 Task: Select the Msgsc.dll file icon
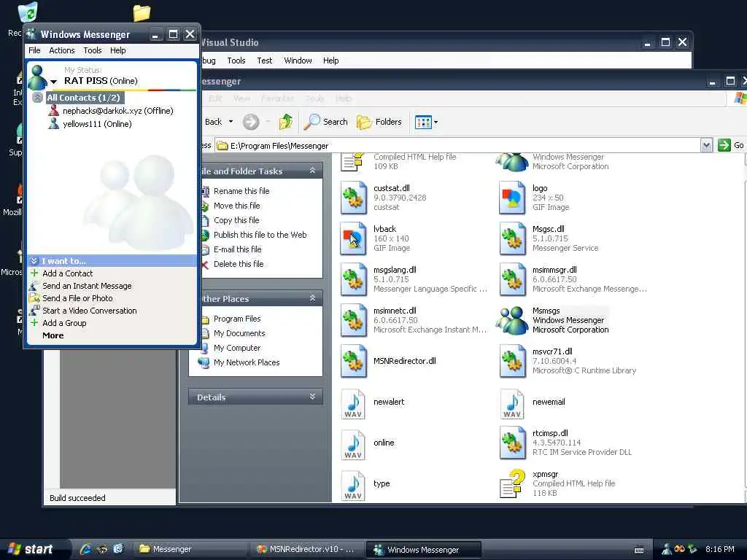click(513, 238)
